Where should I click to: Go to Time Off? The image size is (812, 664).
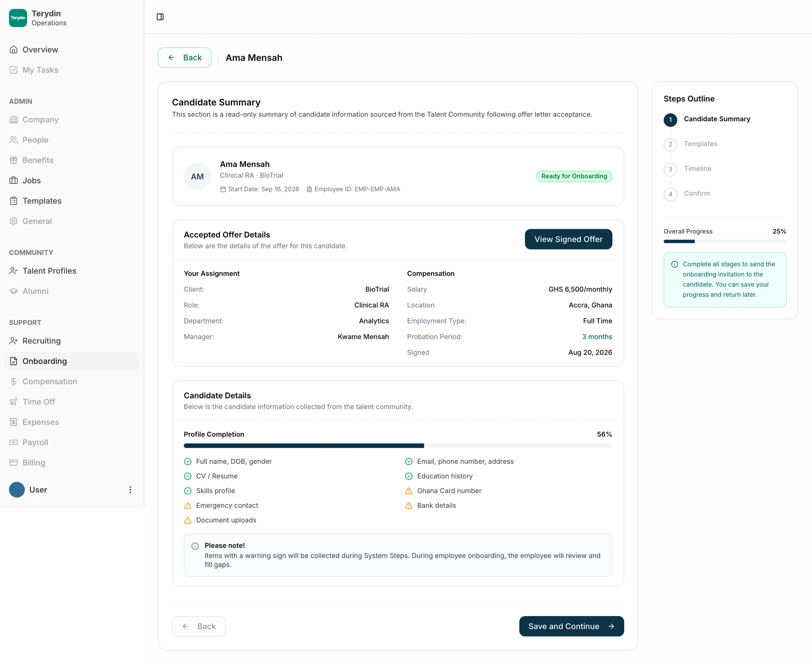coord(72,402)
